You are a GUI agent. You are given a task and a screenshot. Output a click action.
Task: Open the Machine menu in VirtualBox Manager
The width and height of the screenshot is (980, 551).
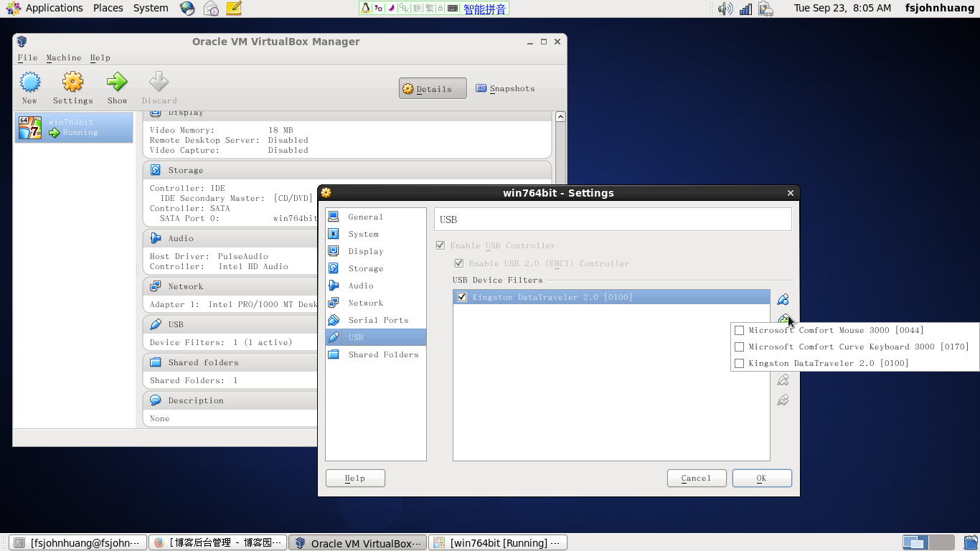(64, 57)
